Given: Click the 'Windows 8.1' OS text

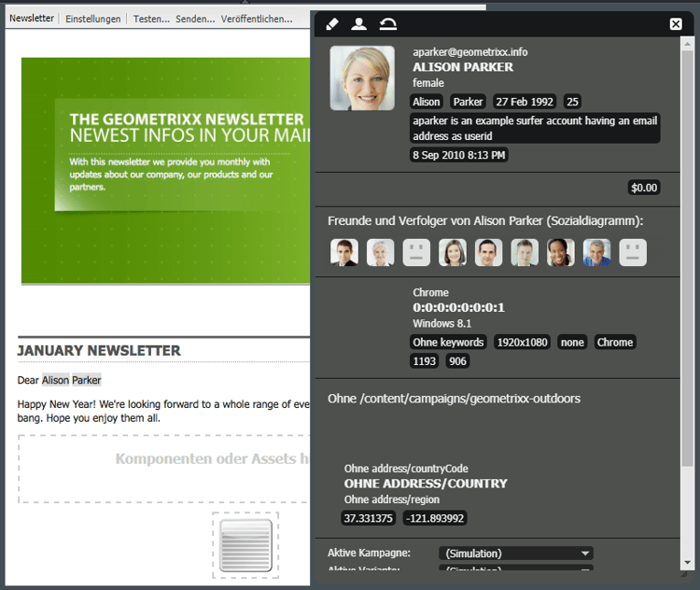Looking at the screenshot, I should click(442, 323).
